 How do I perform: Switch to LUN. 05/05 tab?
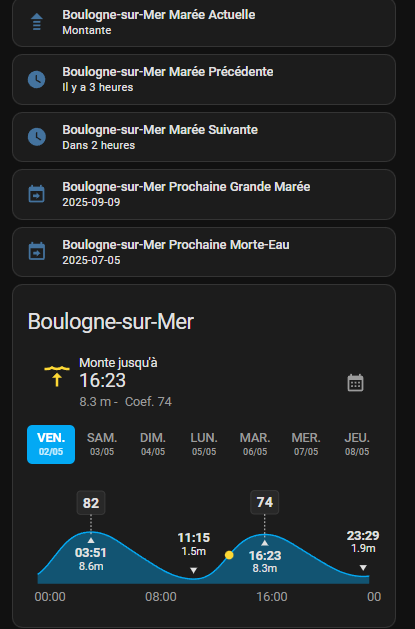(x=204, y=444)
